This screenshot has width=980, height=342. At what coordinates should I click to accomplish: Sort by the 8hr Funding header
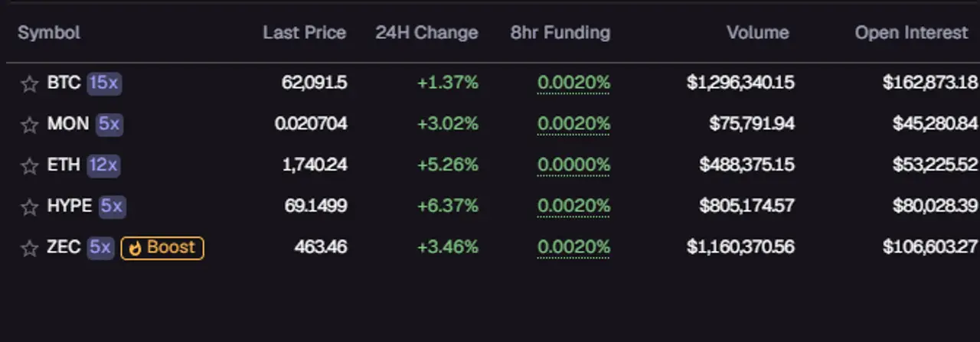tap(560, 33)
